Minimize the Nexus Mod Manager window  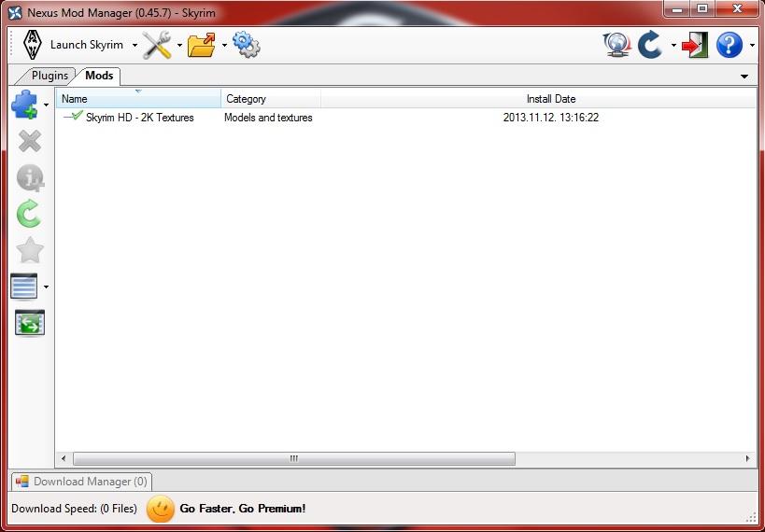click(676, 8)
